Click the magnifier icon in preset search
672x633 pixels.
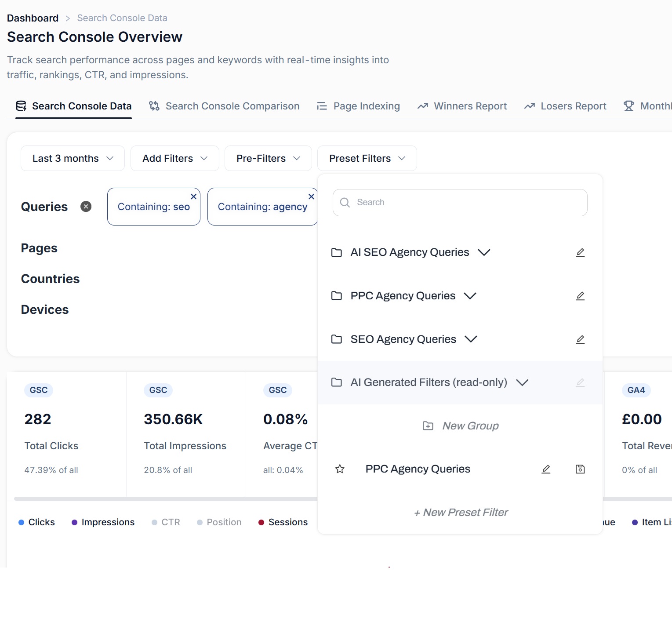coord(345,202)
